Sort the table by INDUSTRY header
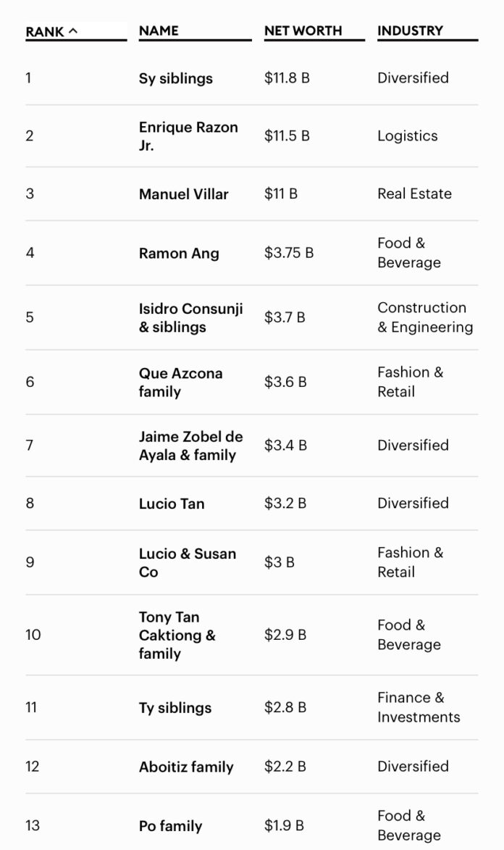504x850 pixels. 411,31
